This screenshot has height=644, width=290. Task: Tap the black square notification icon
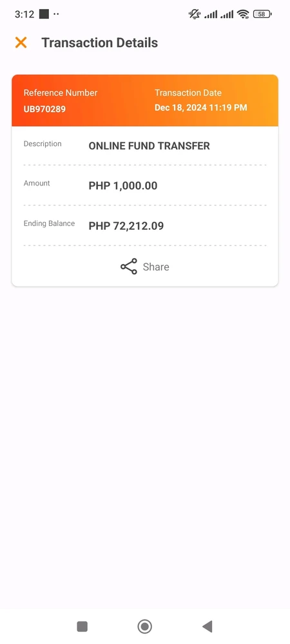click(44, 14)
